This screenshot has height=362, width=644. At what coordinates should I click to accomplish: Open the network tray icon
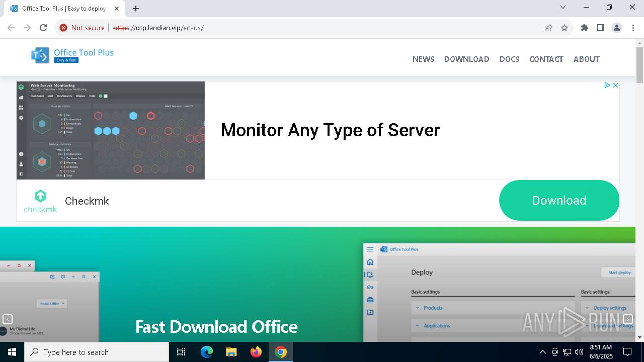567,352
